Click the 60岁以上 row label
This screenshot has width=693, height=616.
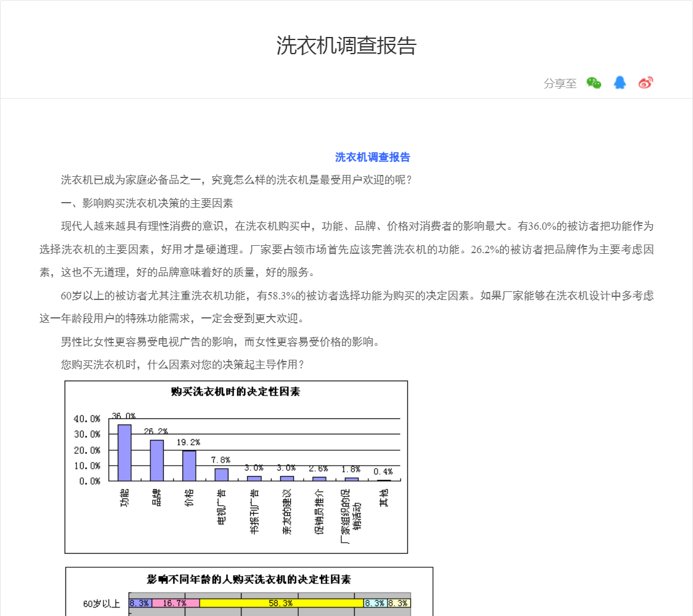(102, 604)
